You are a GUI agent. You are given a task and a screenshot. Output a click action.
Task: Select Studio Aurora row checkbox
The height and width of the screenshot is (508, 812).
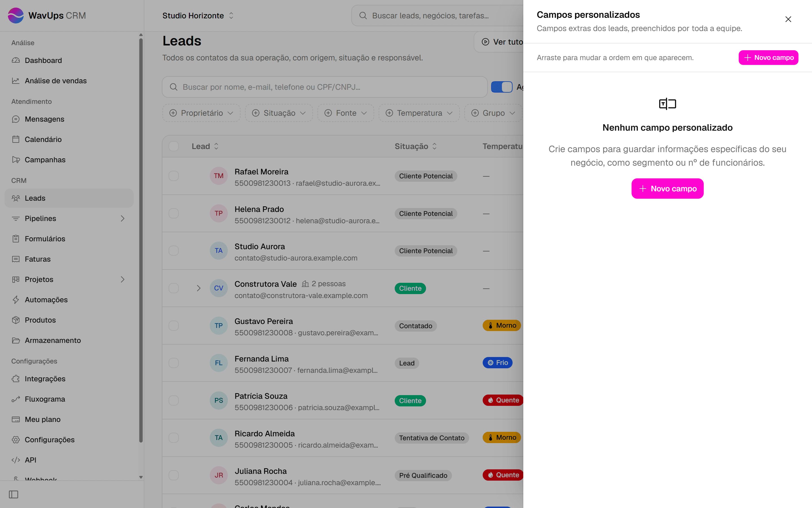click(x=173, y=251)
